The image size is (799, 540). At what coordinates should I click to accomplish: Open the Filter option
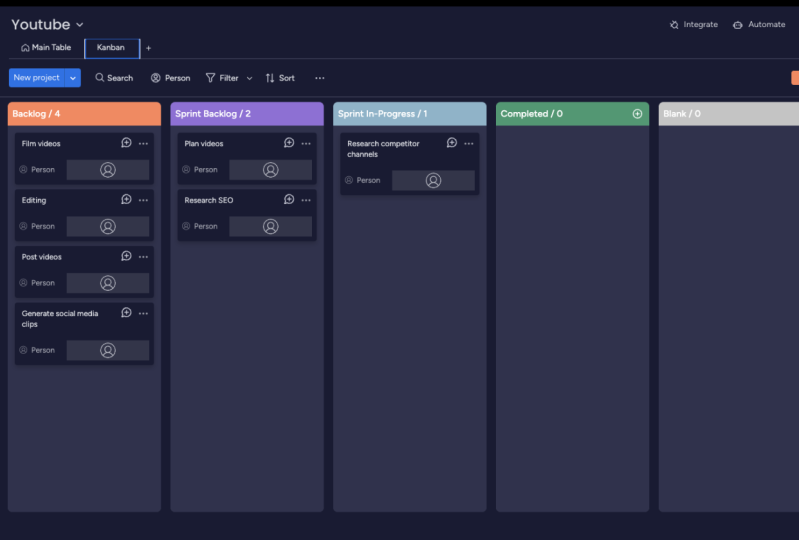[222, 78]
